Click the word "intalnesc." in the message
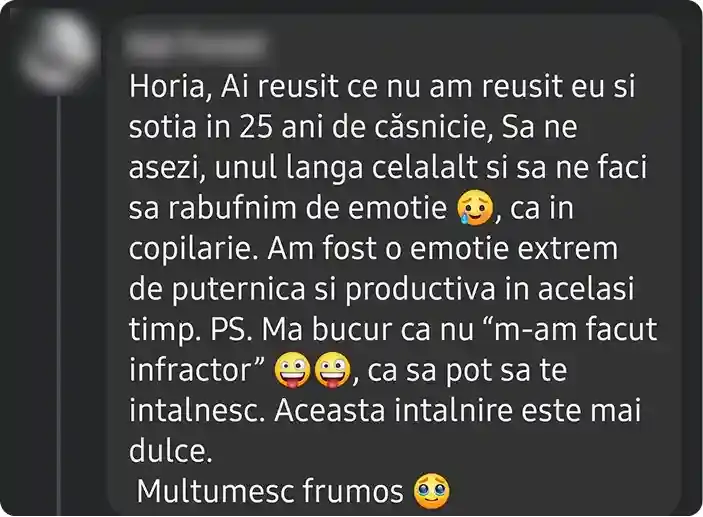The image size is (703, 517). click(198, 410)
